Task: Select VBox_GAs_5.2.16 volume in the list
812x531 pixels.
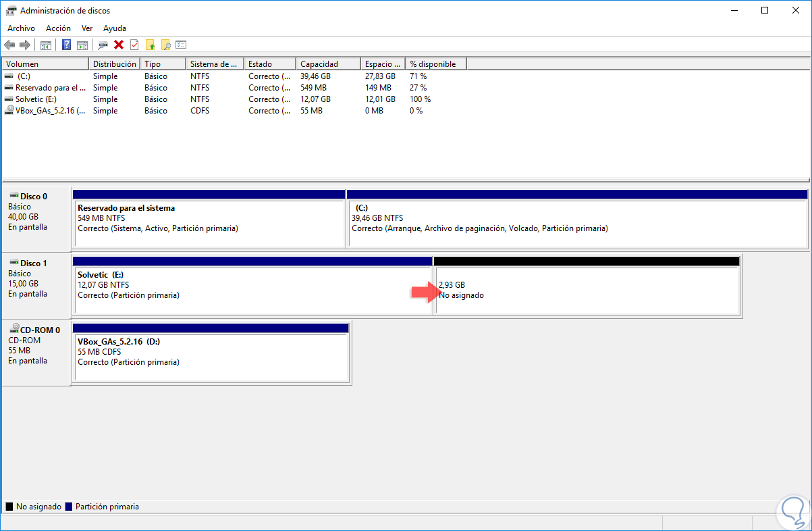Action: coord(51,111)
